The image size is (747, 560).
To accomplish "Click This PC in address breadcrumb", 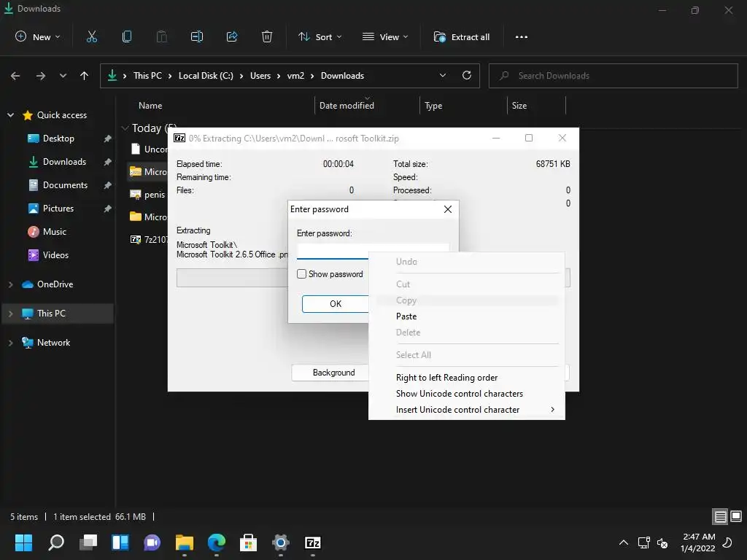I will 147,76.
